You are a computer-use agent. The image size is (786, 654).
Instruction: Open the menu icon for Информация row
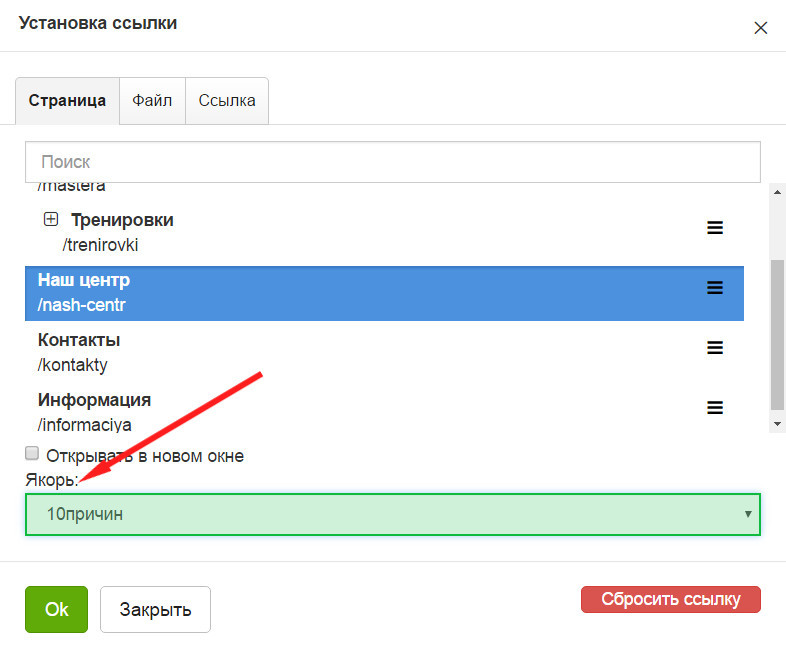click(715, 407)
